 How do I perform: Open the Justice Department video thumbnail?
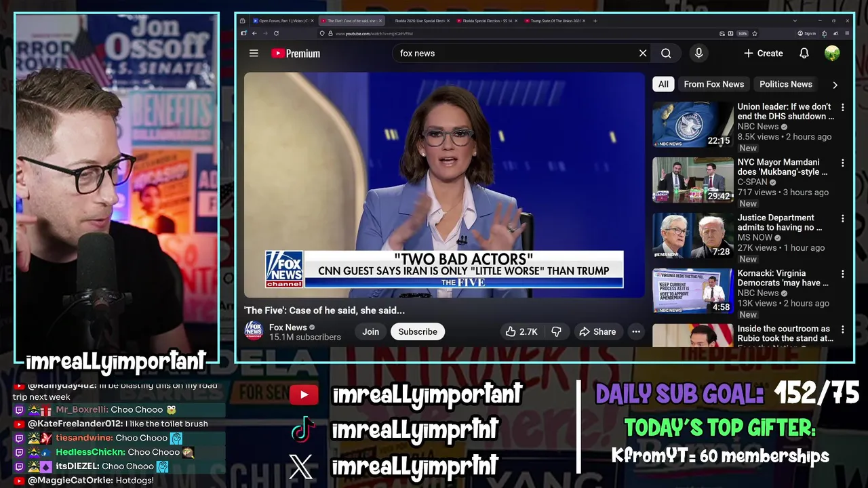pyautogui.click(x=693, y=236)
